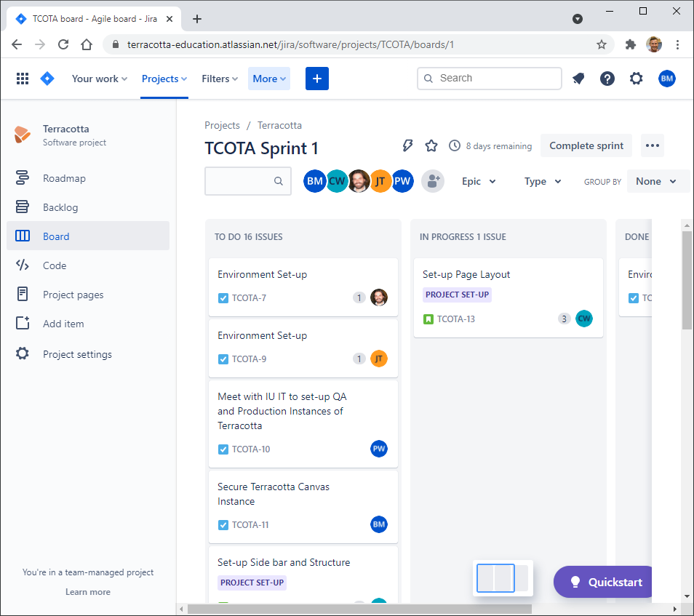The height and width of the screenshot is (616, 694).
Task: Click JT assignee avatar on TCOTA-9
Action: point(379,359)
